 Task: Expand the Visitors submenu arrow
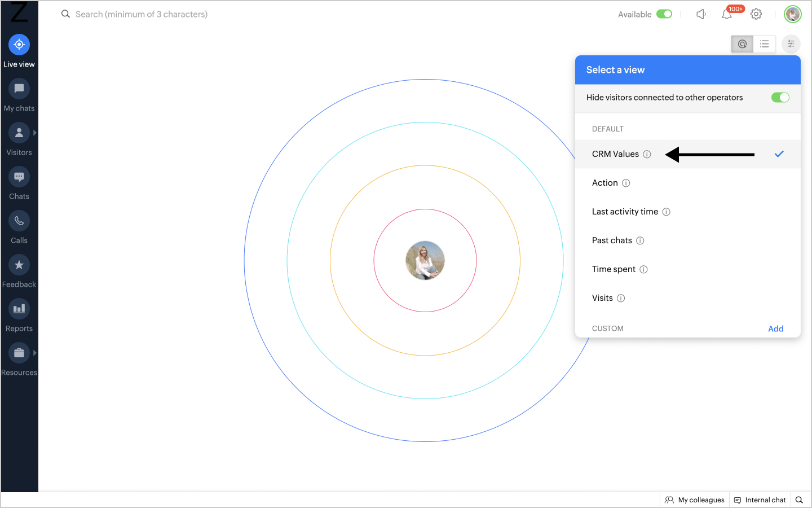tap(35, 133)
